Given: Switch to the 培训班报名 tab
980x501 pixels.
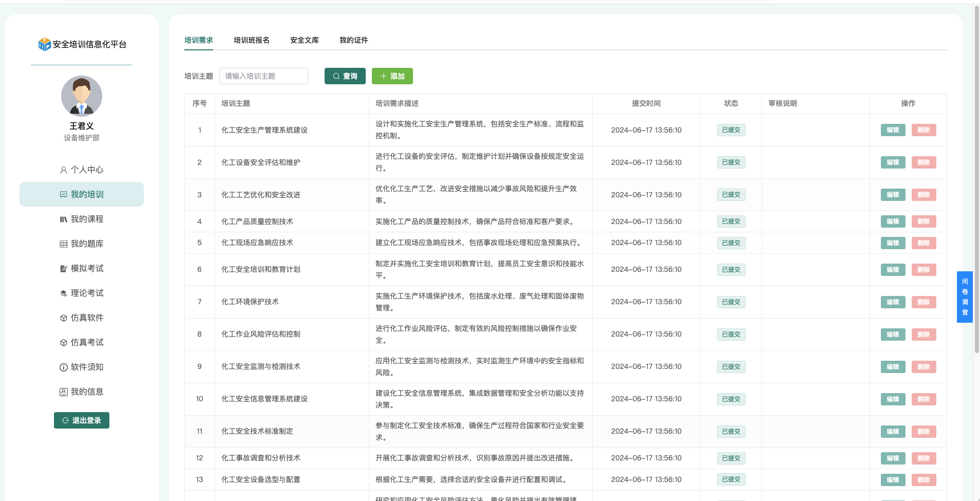Looking at the screenshot, I should (251, 40).
